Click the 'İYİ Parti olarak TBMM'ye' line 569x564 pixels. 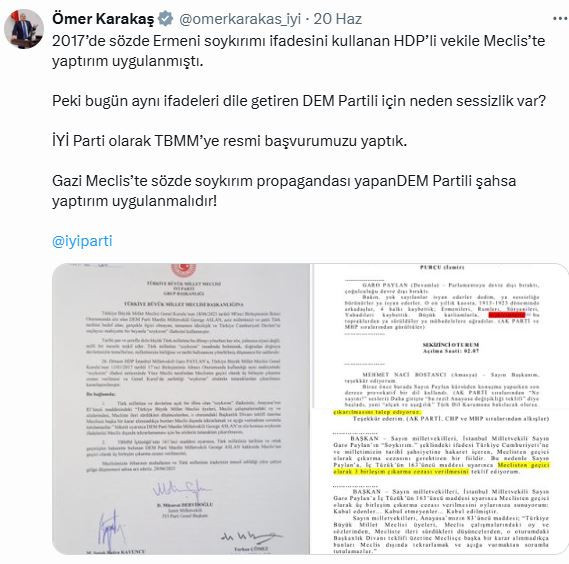(x=229, y=141)
